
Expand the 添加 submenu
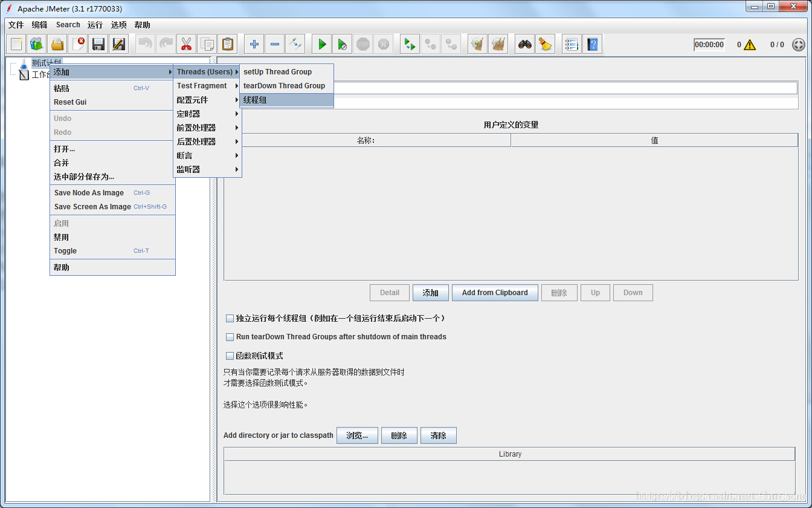[112, 72]
